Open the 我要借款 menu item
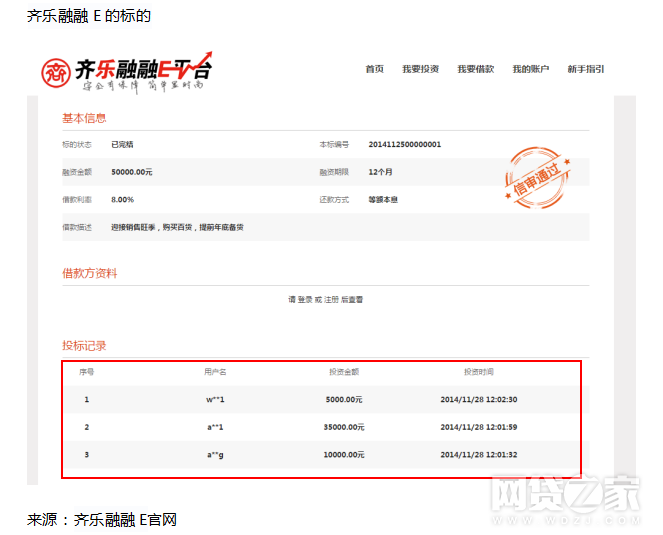The width and height of the screenshot is (663, 535). (x=475, y=70)
